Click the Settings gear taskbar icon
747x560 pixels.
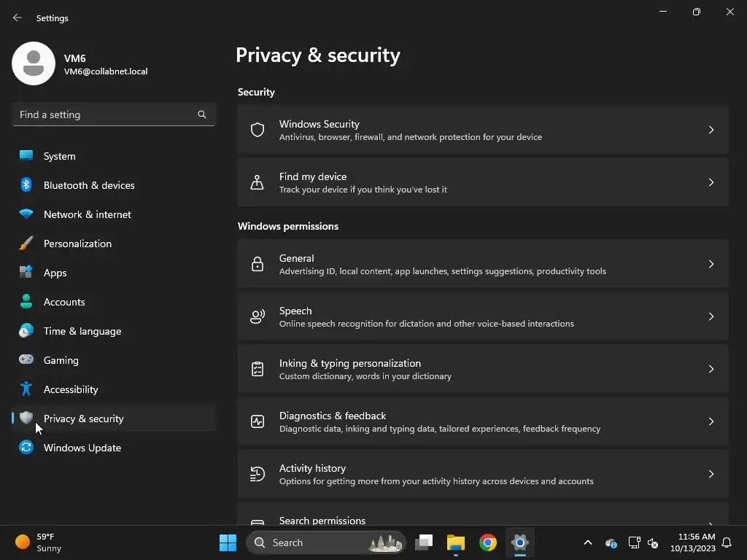click(520, 542)
